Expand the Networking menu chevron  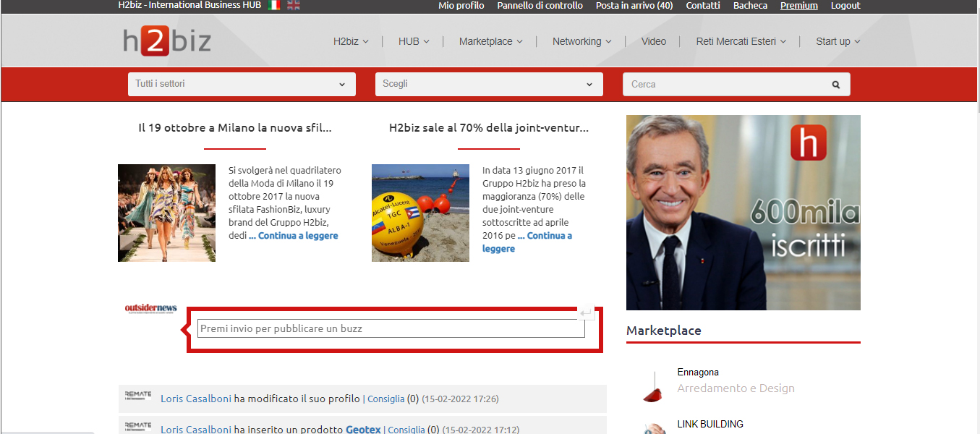pos(610,41)
